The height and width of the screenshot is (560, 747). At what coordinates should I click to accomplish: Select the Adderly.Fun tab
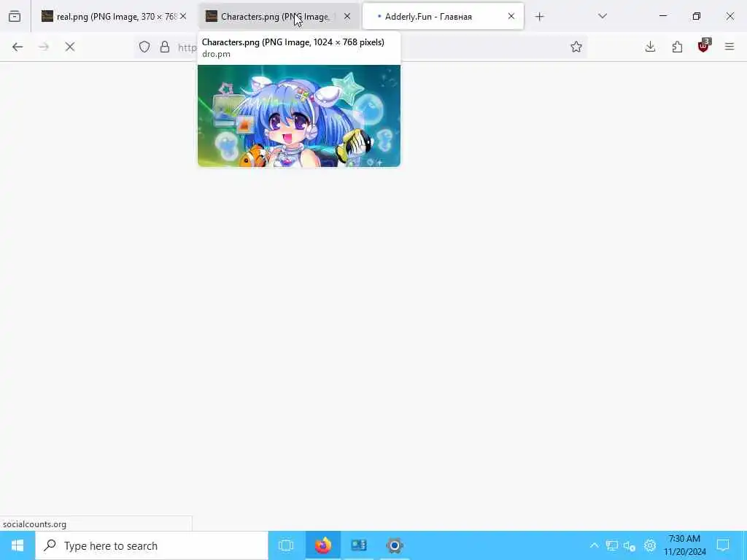pos(443,17)
